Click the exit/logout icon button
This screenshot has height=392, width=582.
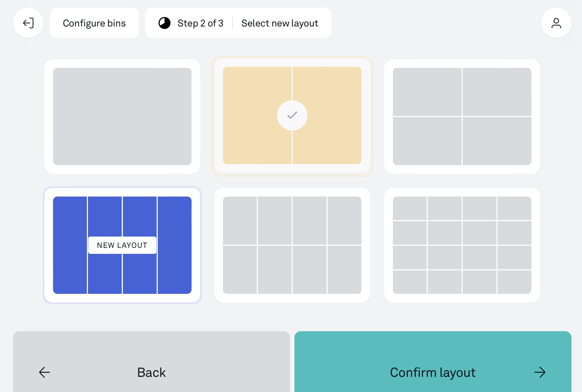click(28, 23)
